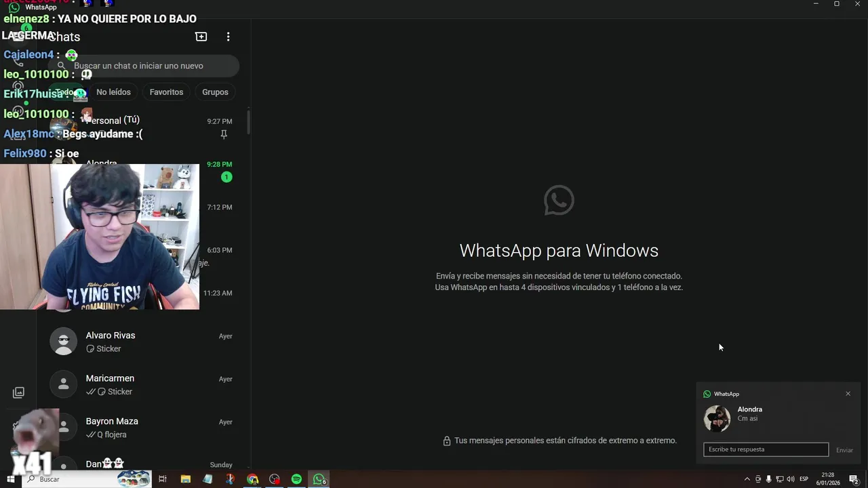Filter chats by Grupos

click(215, 92)
